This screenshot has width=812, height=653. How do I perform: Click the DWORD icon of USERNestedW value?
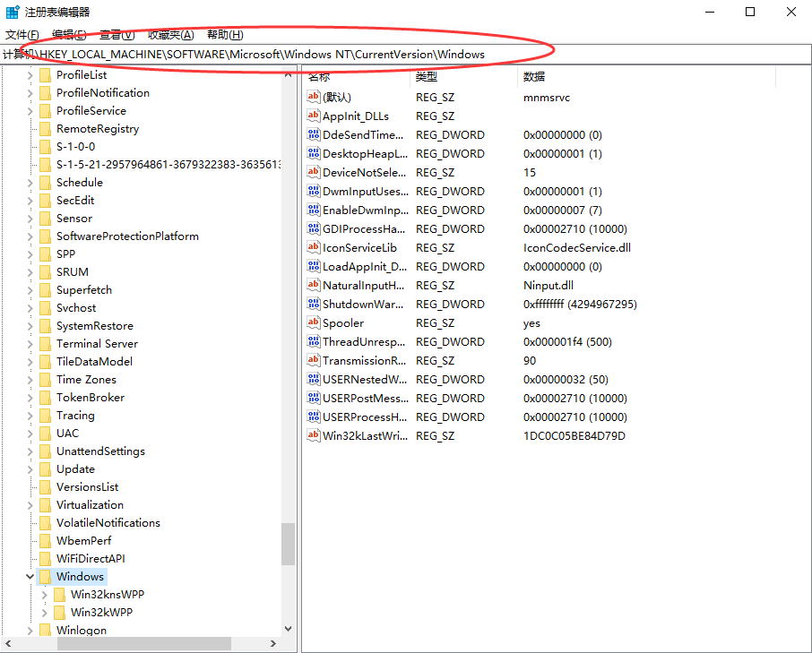click(314, 379)
